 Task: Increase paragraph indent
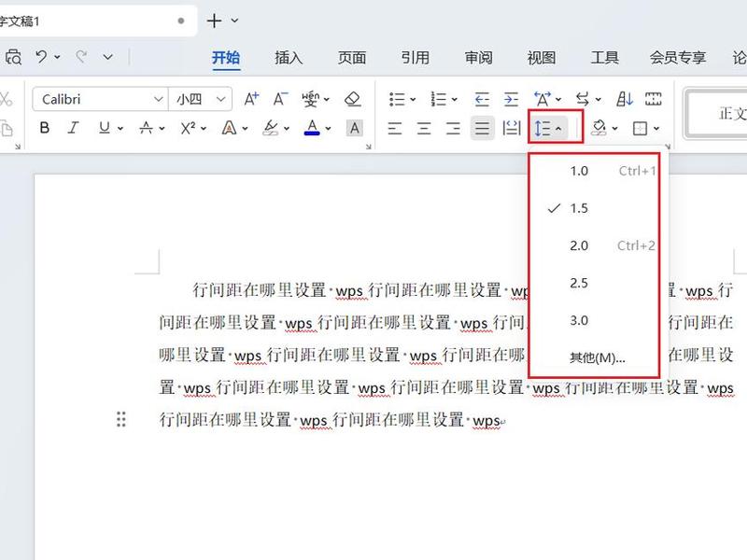[511, 99]
